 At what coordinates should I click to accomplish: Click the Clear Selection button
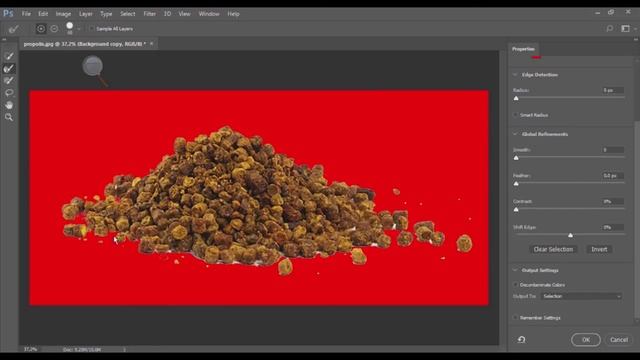553,249
